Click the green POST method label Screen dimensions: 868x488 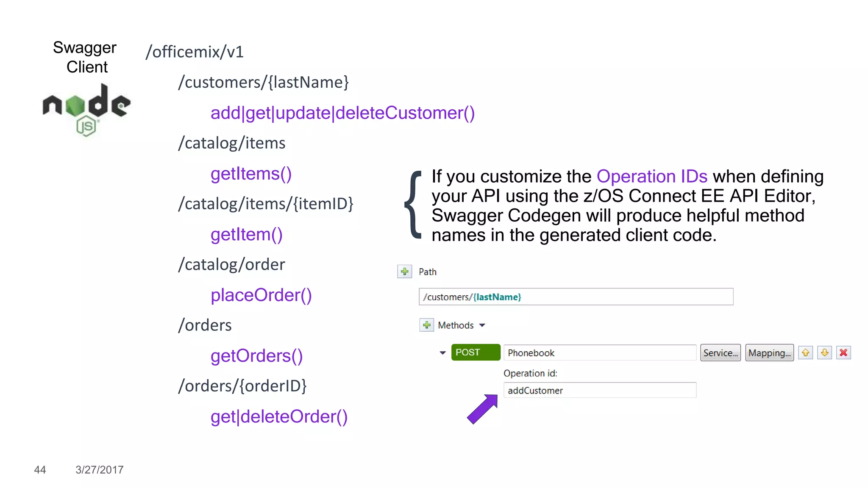(476, 352)
